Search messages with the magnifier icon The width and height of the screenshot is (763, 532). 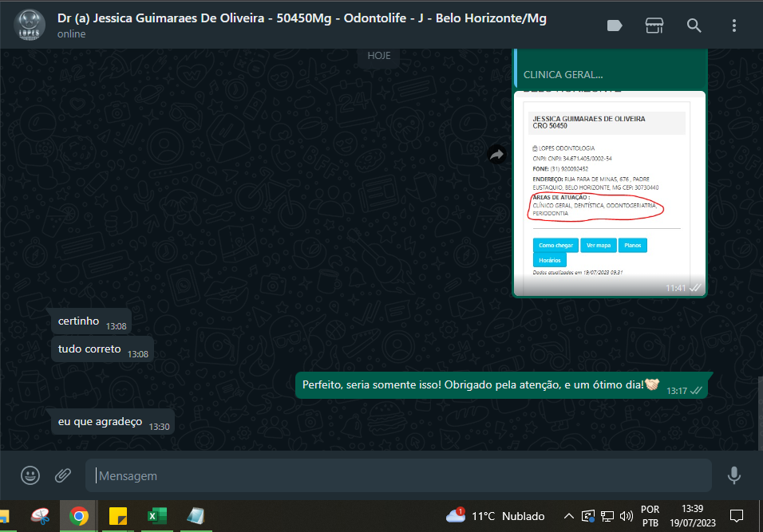[694, 26]
